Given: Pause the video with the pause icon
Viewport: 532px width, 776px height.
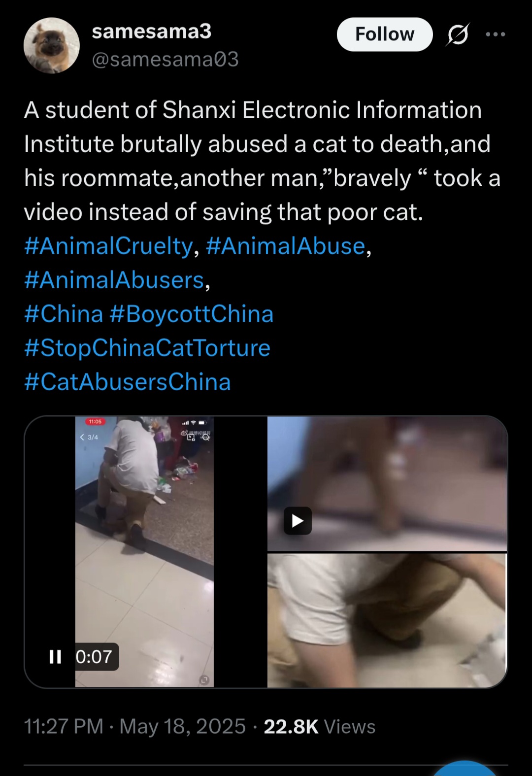Looking at the screenshot, I should pos(56,657).
